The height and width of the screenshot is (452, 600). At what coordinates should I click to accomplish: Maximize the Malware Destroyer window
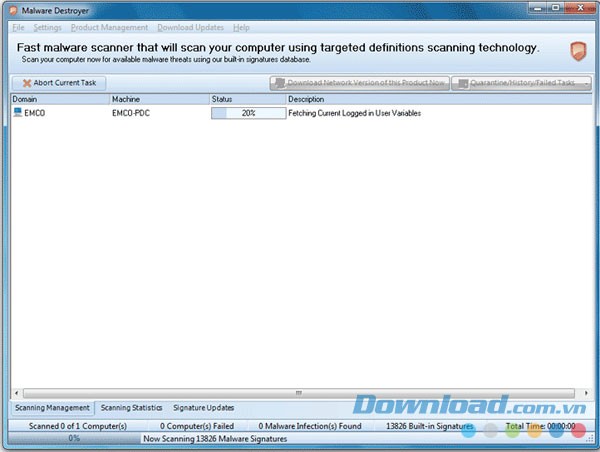(556, 8)
